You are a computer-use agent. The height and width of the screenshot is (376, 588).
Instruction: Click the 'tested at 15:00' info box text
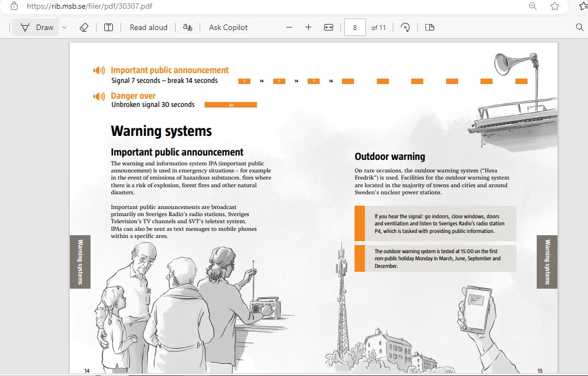pyautogui.click(x=437, y=259)
